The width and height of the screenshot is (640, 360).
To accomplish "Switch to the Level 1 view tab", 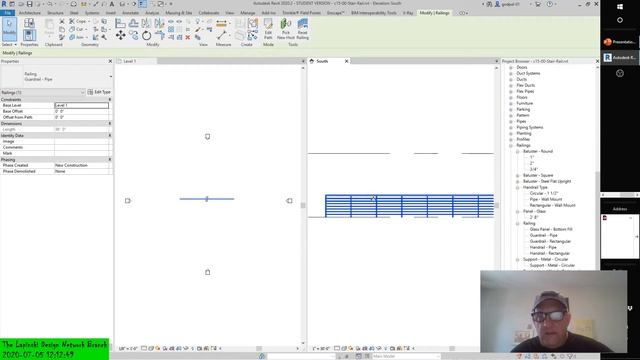I will click(x=129, y=61).
